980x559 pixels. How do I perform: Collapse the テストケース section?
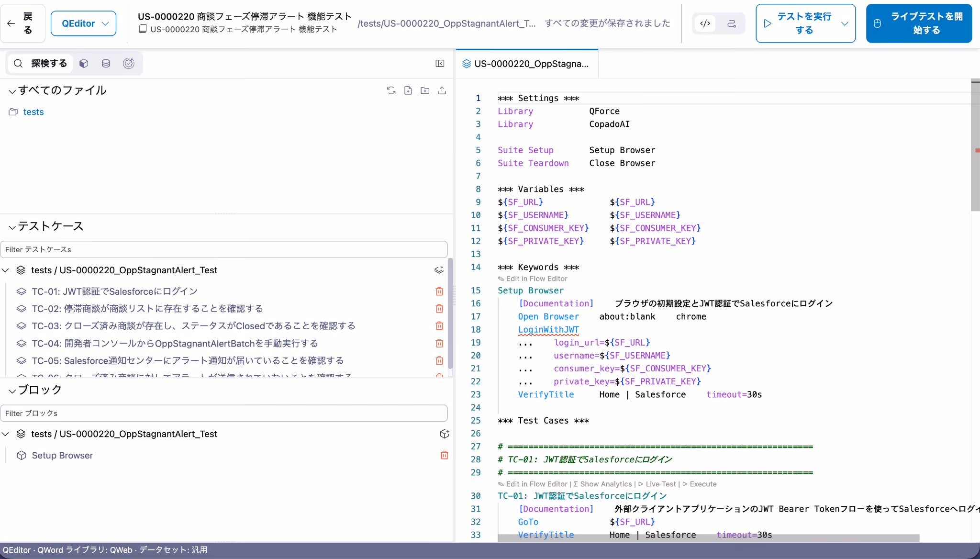pos(12,227)
